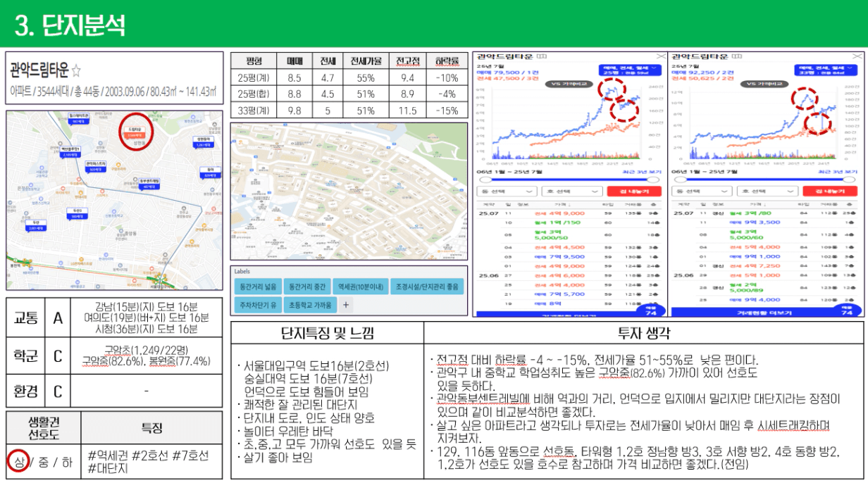
Task: Open 거래현황 더보기 in right panel
Action: coord(764,312)
